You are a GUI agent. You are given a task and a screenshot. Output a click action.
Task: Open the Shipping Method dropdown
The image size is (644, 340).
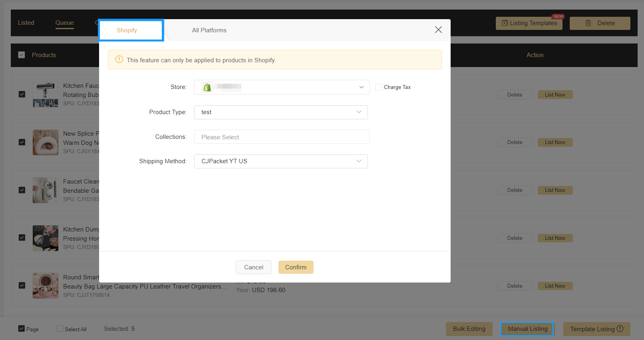coord(281,161)
